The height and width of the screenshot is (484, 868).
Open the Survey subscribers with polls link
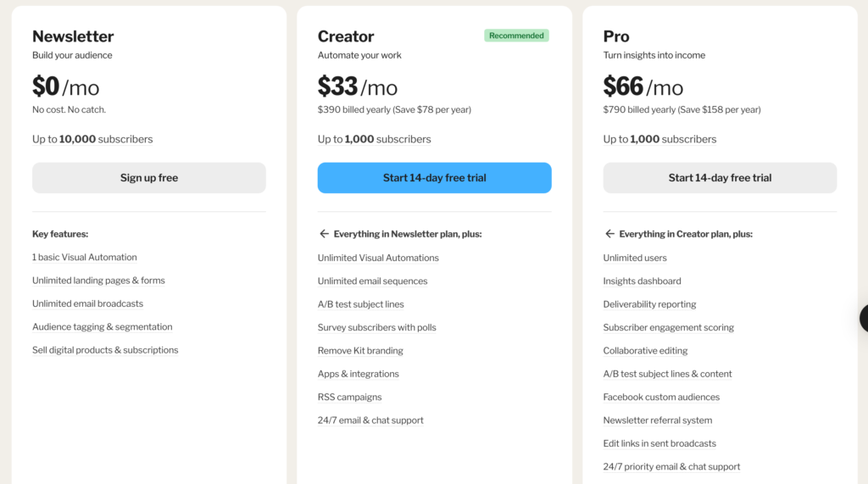click(376, 327)
